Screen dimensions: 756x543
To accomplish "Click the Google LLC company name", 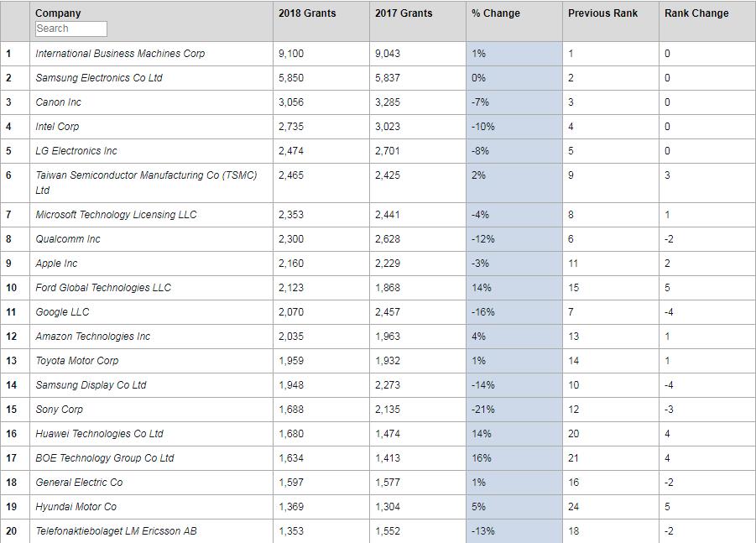I will pyautogui.click(x=62, y=312).
